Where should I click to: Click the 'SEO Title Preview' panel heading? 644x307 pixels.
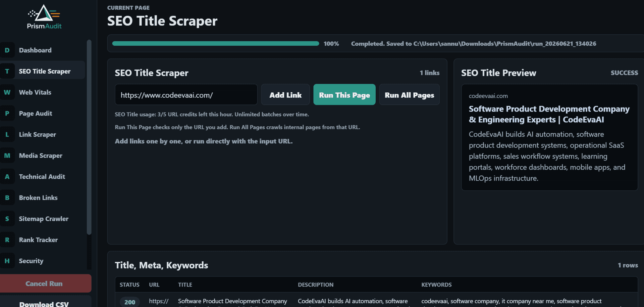pos(498,73)
